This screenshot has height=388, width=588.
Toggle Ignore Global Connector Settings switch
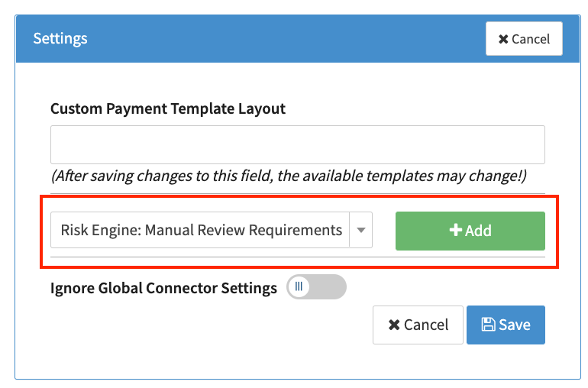pos(316,287)
